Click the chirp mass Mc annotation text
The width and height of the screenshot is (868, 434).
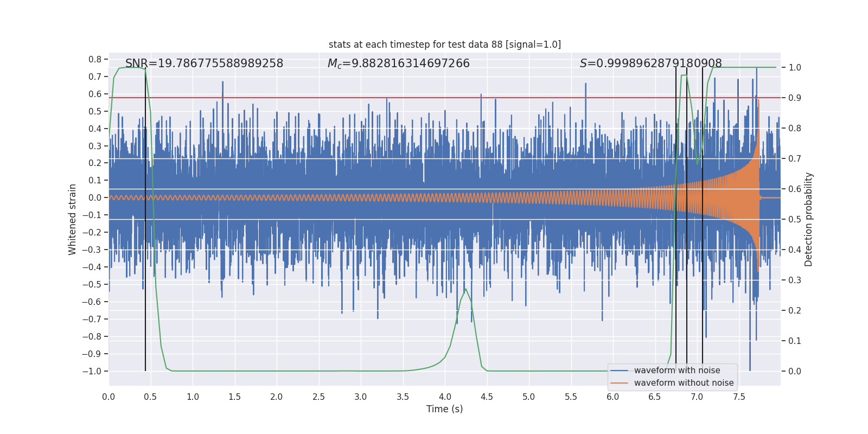pos(398,63)
